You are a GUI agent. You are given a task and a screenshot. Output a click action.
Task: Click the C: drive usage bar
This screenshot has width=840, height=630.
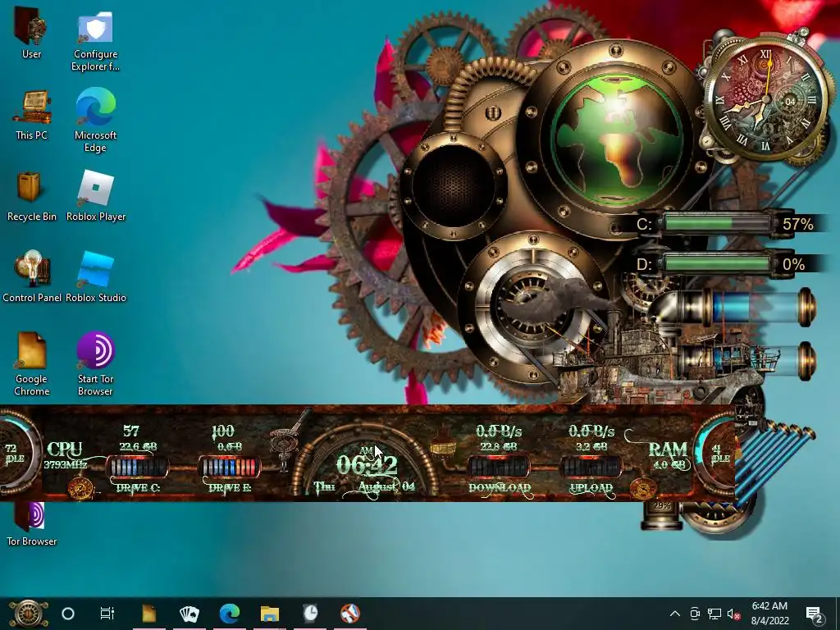coord(716,223)
